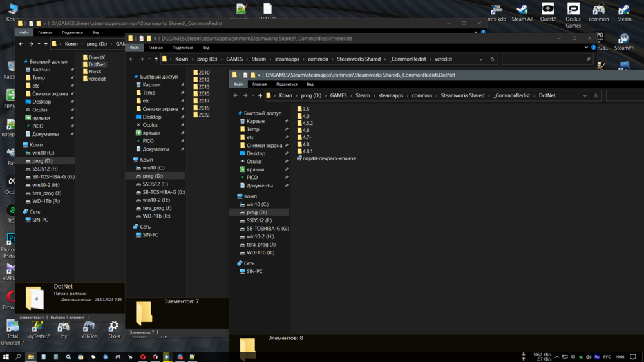Image resolution: width=644 pixels, height=362 pixels.
Task: Open Steam All desktop shortcut
Action: click(522, 12)
